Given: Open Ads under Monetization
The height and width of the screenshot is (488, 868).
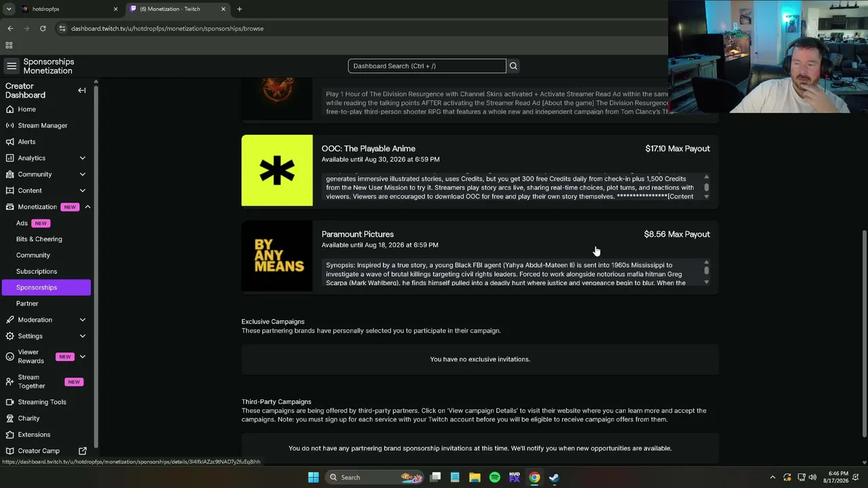Looking at the screenshot, I should coord(22,223).
